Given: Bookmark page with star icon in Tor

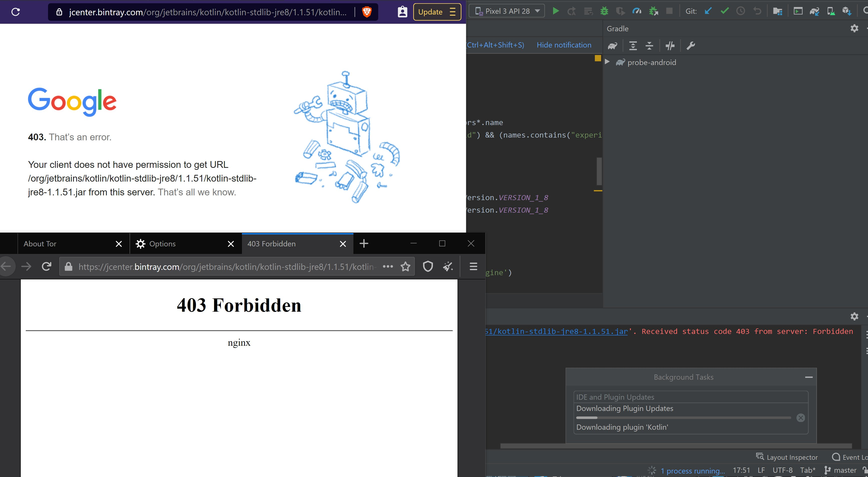Looking at the screenshot, I should 405,267.
